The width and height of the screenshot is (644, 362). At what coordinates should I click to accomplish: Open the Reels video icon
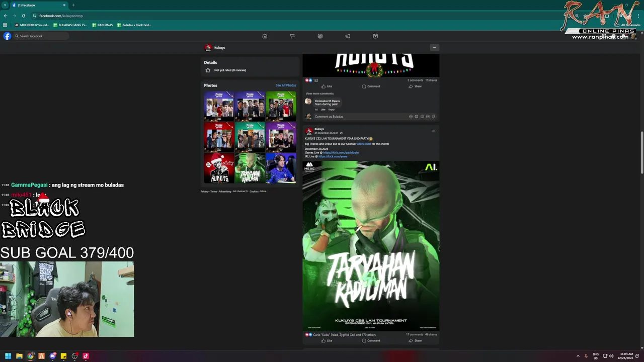click(x=375, y=36)
